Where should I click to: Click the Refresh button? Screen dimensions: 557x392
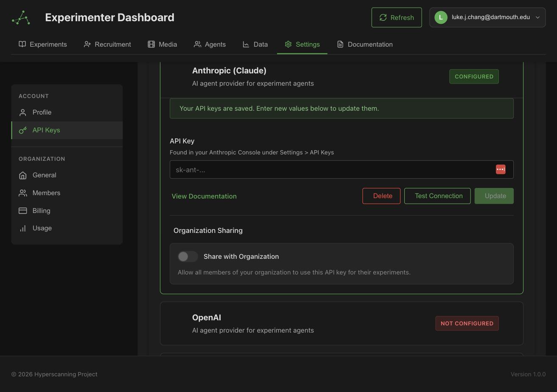(397, 17)
